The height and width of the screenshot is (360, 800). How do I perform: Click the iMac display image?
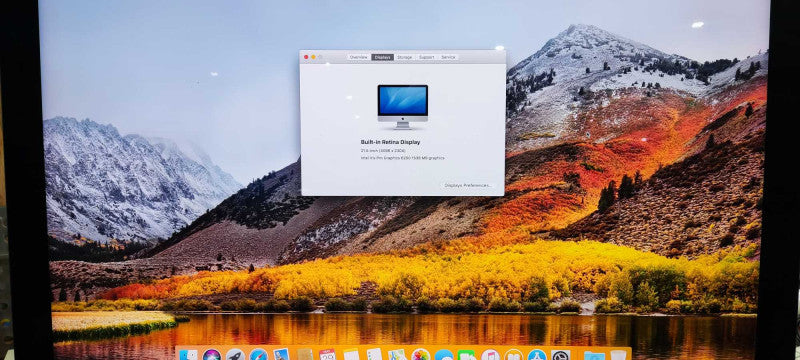[403, 107]
